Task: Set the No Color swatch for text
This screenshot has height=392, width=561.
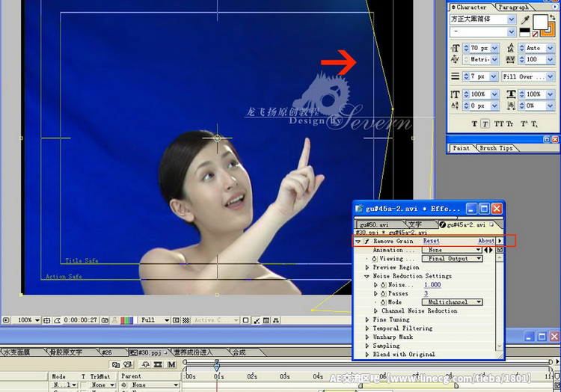Action: 535,34
